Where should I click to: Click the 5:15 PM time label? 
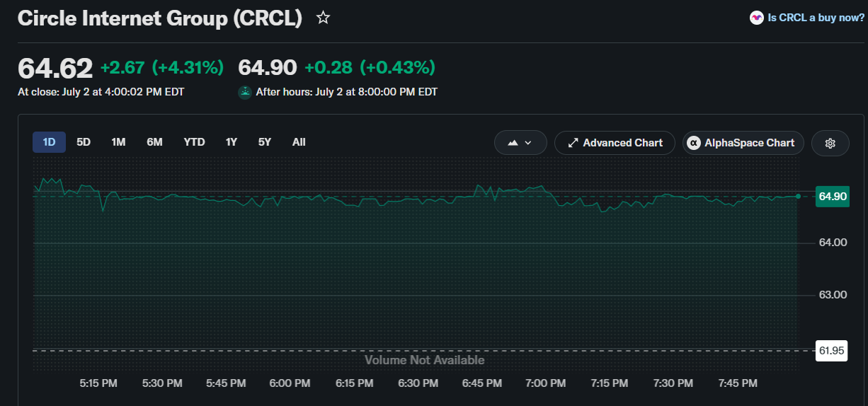pos(98,383)
